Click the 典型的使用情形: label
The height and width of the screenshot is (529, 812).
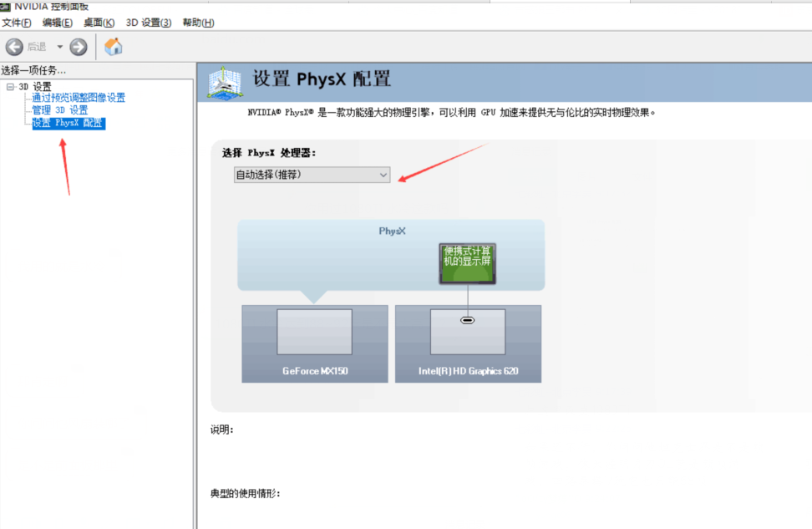click(246, 493)
